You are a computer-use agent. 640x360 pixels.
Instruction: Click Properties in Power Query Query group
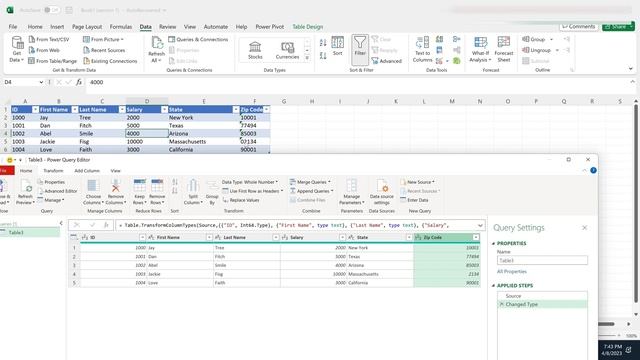[x=51, y=182]
